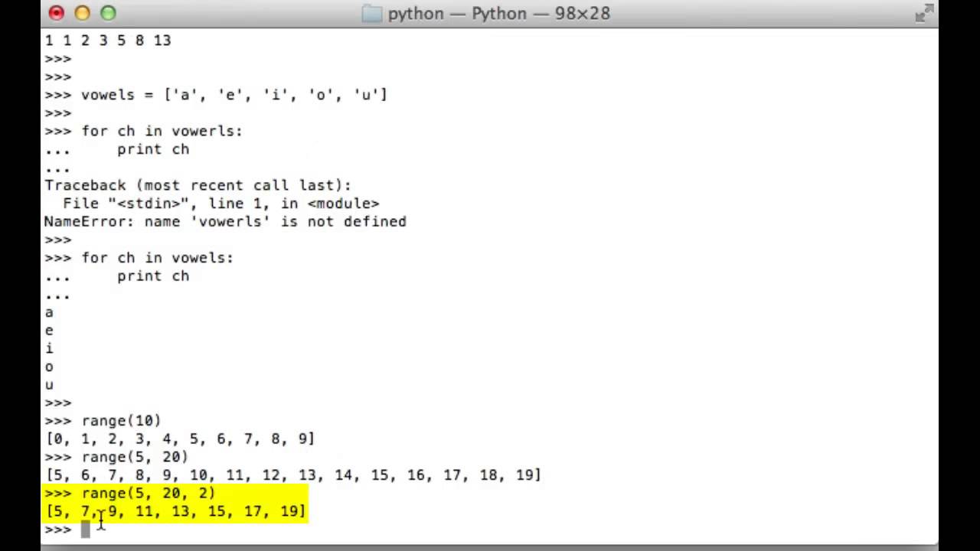The width and height of the screenshot is (980, 551).
Task: Zoom the window with the green button
Action: [x=108, y=13]
